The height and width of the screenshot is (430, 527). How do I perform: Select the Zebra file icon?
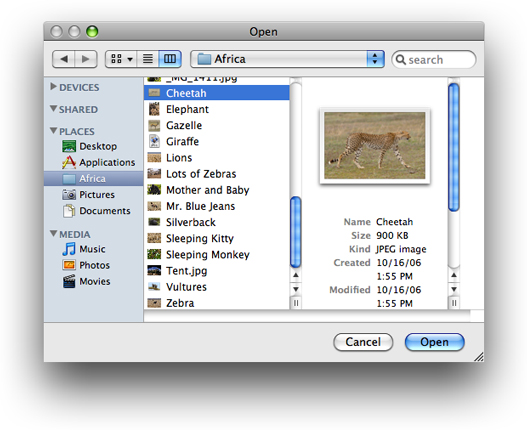pyautogui.click(x=154, y=303)
